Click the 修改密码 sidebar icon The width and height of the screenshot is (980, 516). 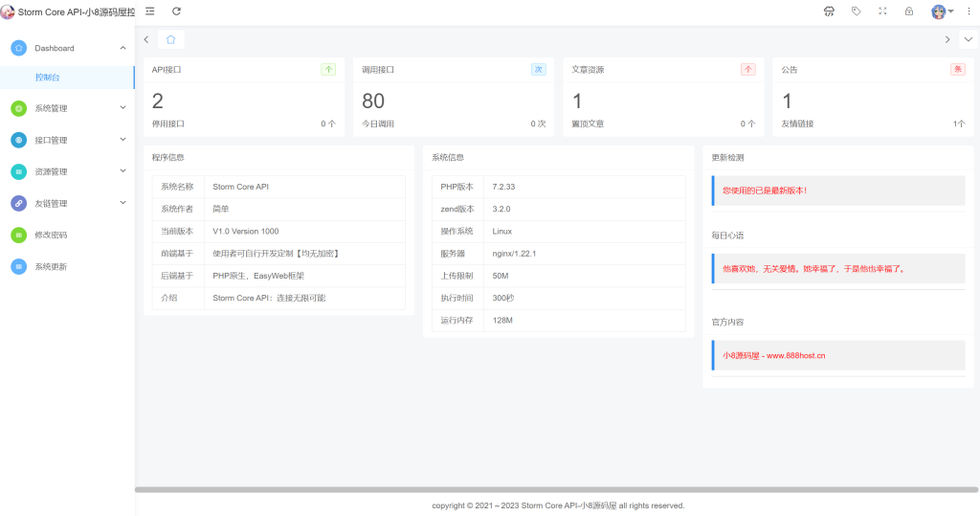click(x=19, y=236)
